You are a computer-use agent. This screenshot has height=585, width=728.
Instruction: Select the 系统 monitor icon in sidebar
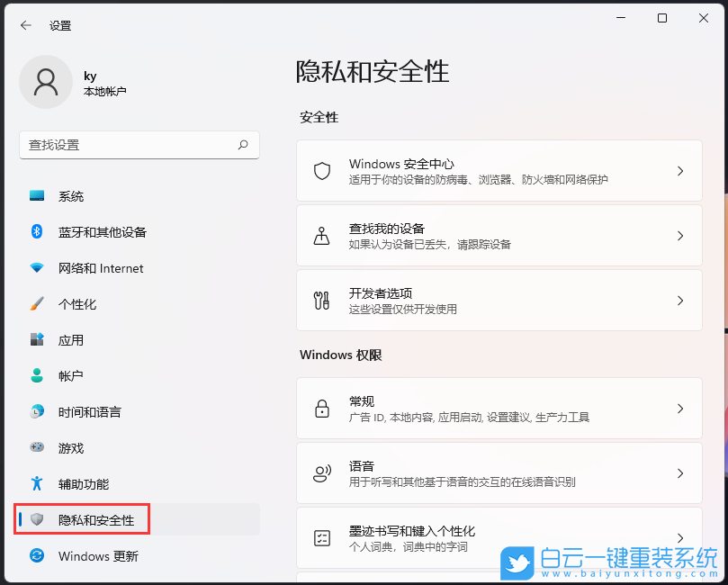(x=36, y=196)
